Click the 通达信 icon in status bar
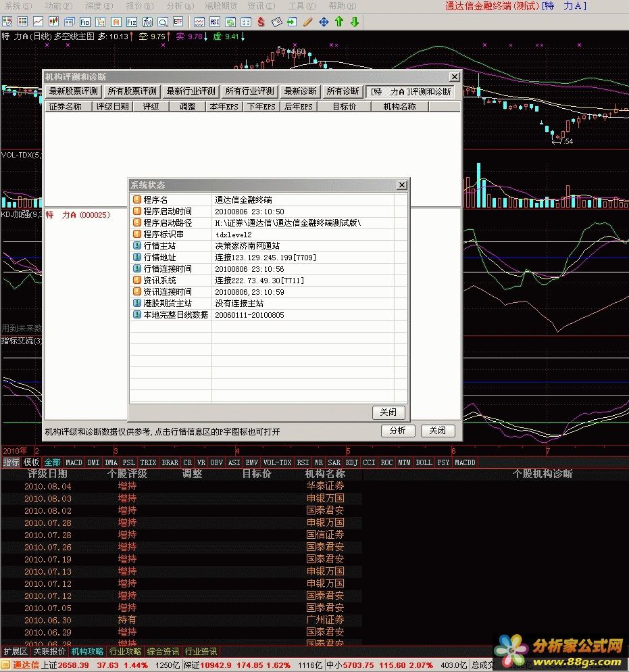Image resolution: width=629 pixels, height=672 pixels. click(6, 665)
